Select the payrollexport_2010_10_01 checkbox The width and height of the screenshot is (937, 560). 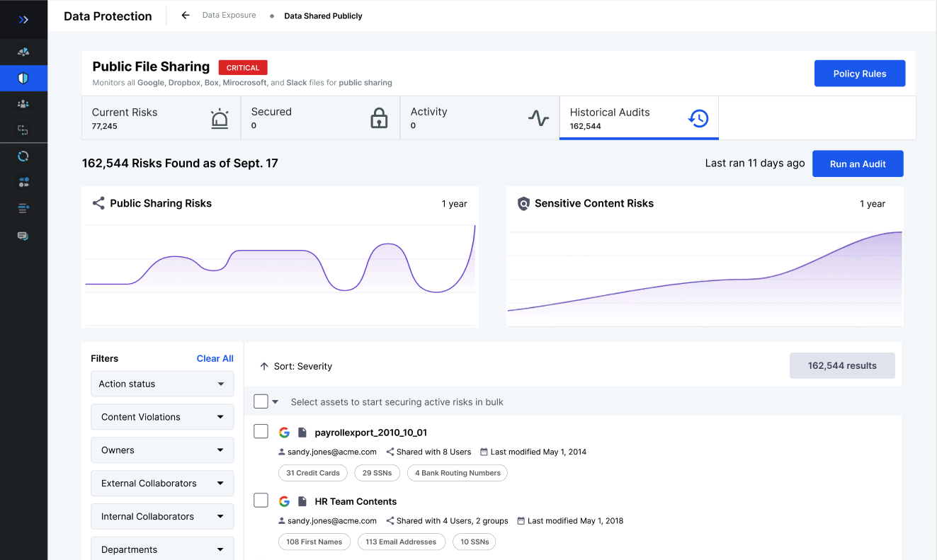[261, 431]
